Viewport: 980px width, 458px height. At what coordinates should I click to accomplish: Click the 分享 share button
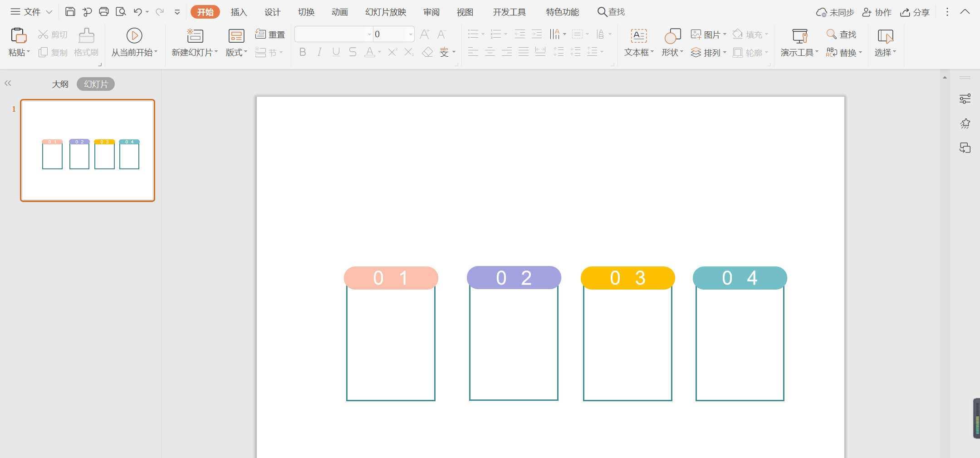(915, 12)
